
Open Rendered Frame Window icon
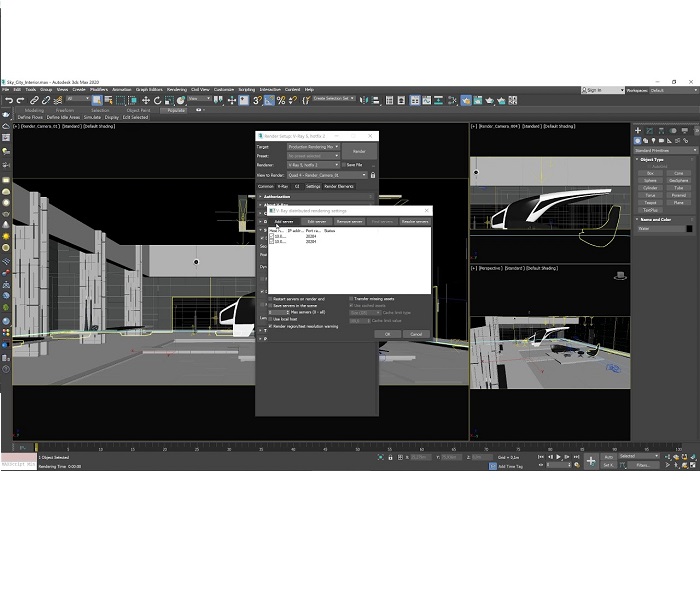point(478,100)
